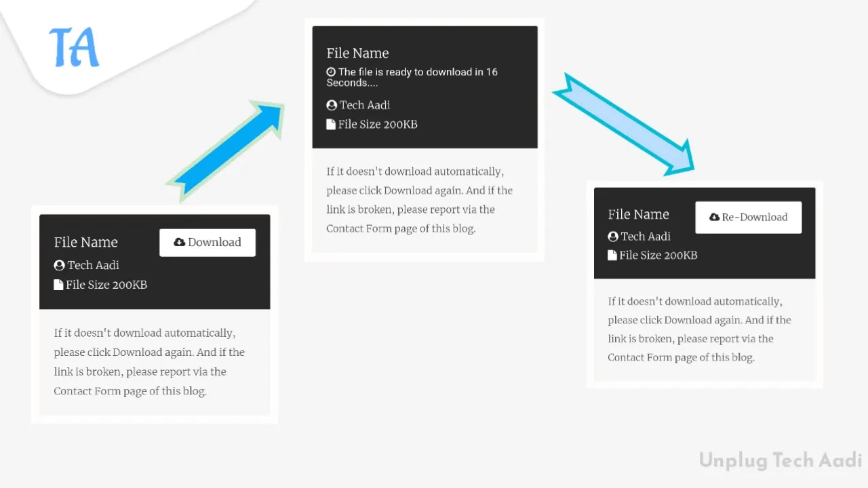Click the user icon in the left card
The image size is (868, 488).
[x=59, y=265]
